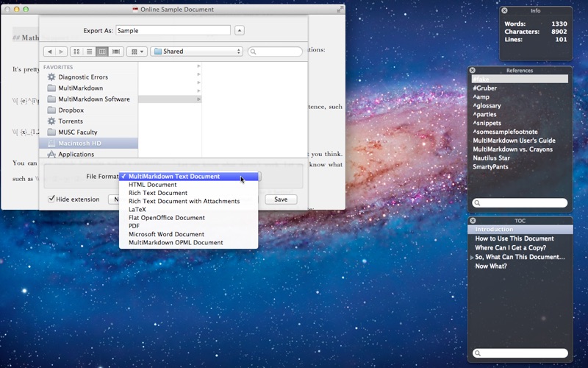588x368 pixels.
Task: Close the References panel
Action: pyautogui.click(x=473, y=70)
